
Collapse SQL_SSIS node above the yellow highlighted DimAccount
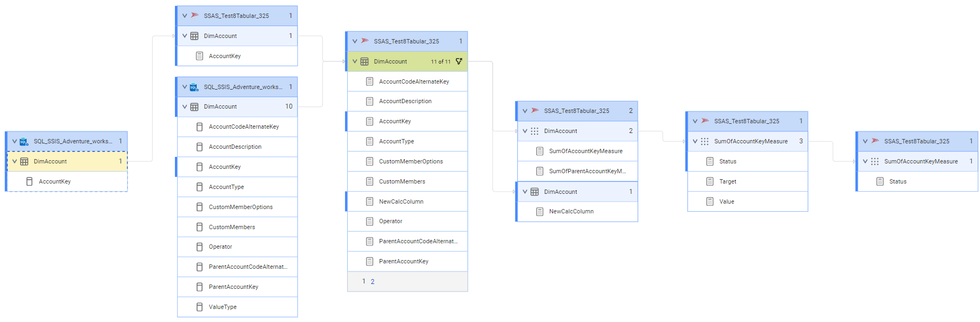[x=15, y=141]
